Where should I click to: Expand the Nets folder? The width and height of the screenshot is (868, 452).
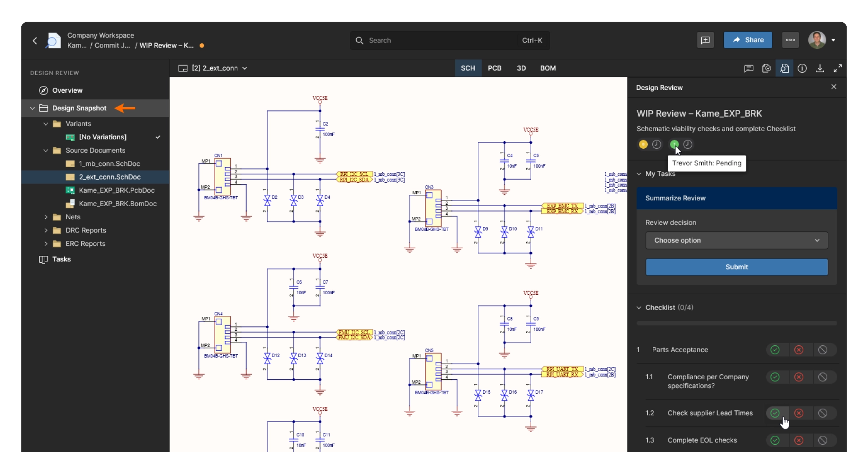tap(46, 217)
